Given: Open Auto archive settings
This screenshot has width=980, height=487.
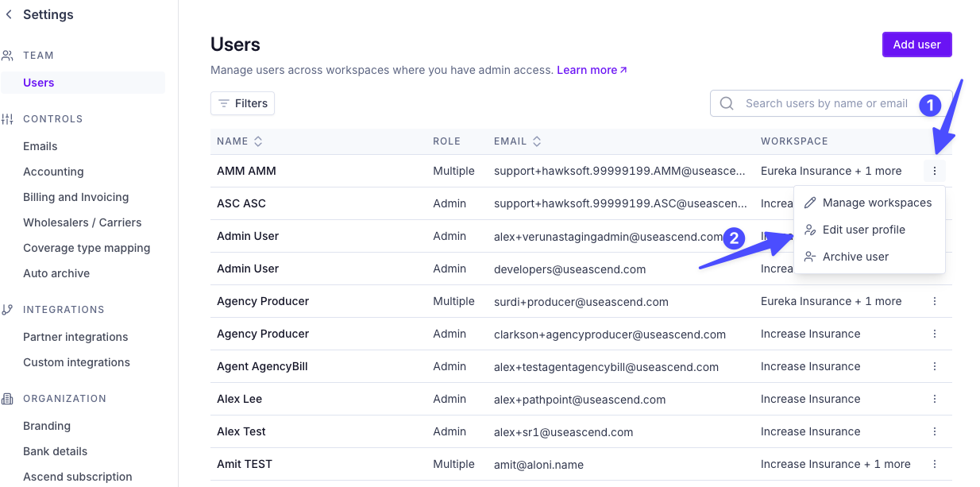Looking at the screenshot, I should (56, 273).
